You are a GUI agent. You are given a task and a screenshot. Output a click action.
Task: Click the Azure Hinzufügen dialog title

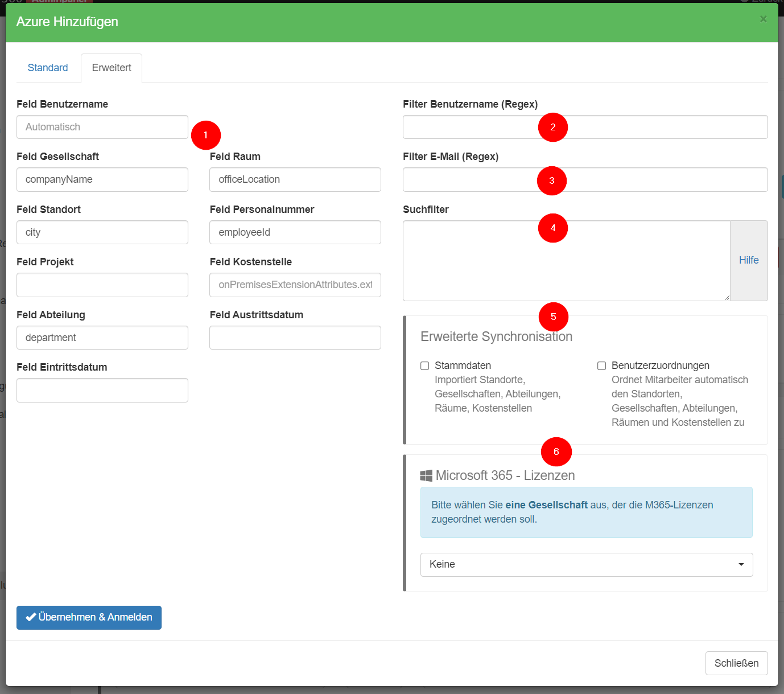click(x=67, y=22)
